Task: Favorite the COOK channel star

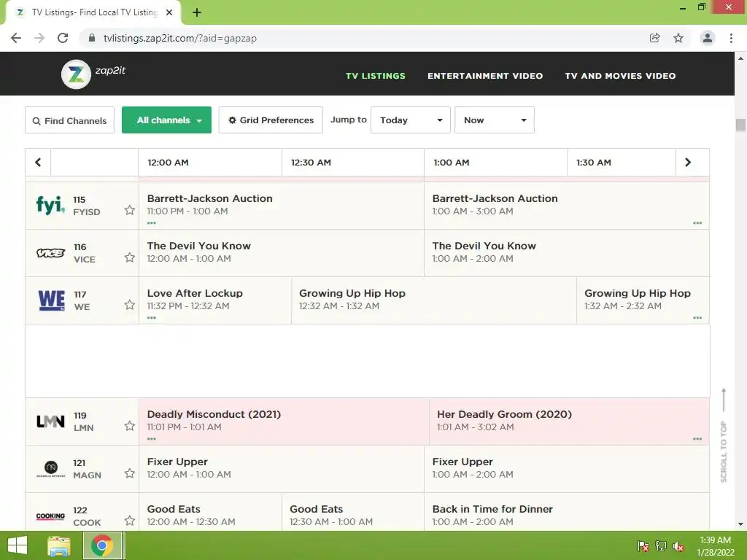Action: 130,521
